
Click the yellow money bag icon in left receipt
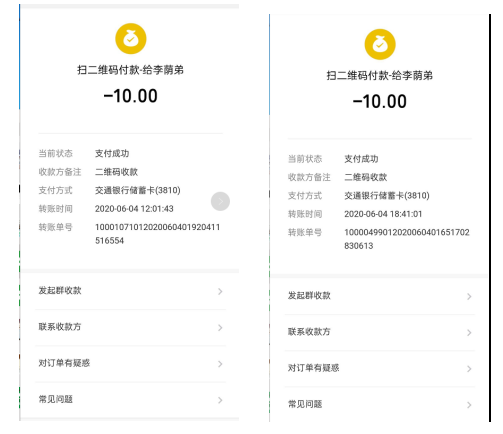[131, 39]
